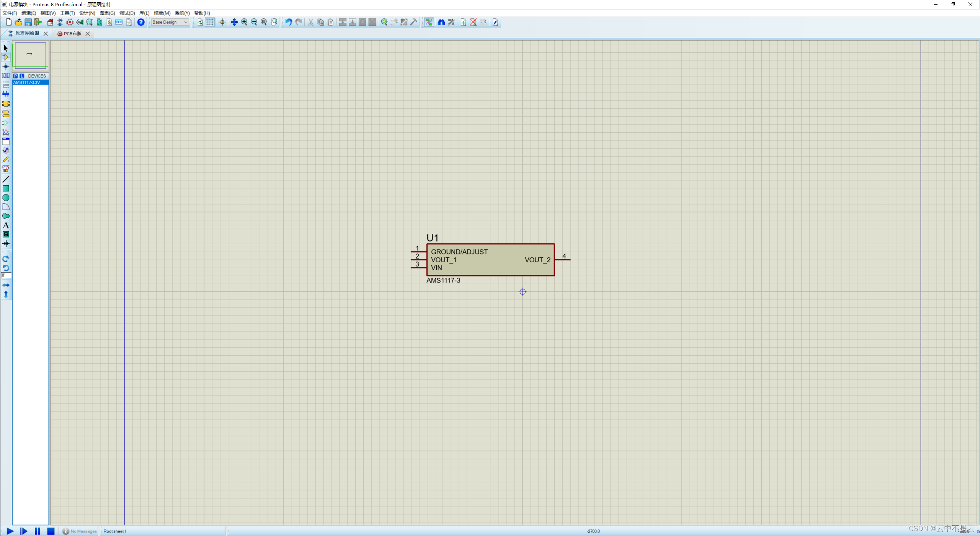Open 帮助(H) menu

click(x=202, y=13)
